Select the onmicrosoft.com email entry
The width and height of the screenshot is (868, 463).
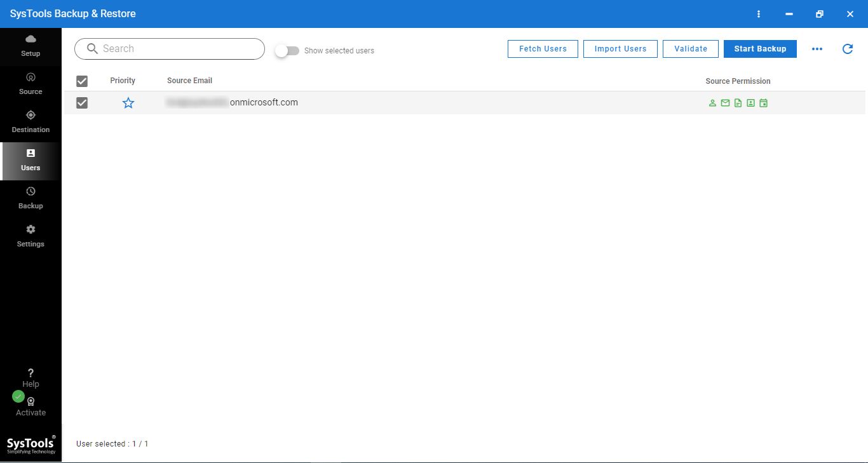[232, 102]
